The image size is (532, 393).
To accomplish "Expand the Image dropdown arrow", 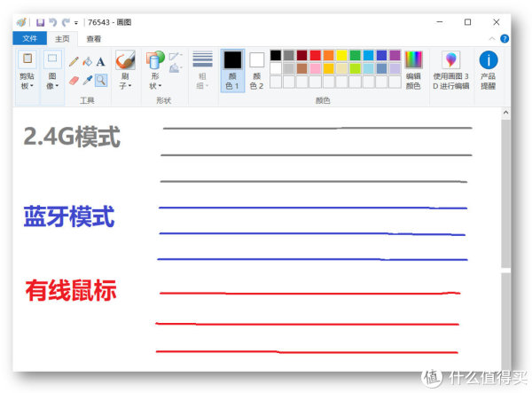I will [57, 85].
